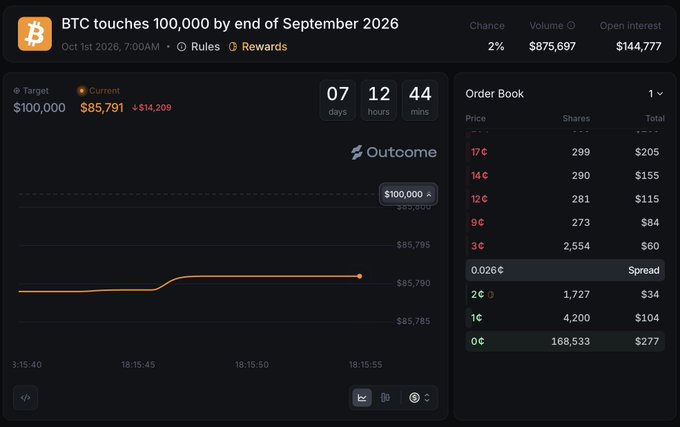This screenshot has height=427, width=680.
Task: Click the 2% chance value
Action: click(496, 46)
